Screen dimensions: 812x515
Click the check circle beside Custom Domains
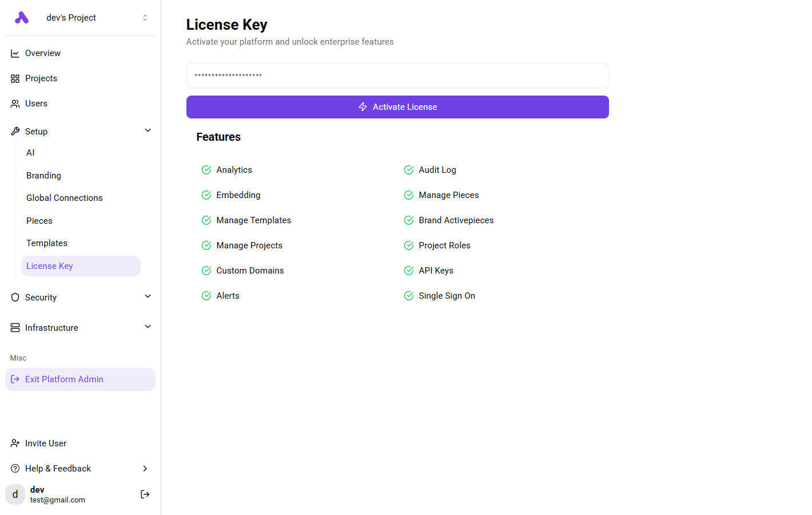click(x=206, y=270)
